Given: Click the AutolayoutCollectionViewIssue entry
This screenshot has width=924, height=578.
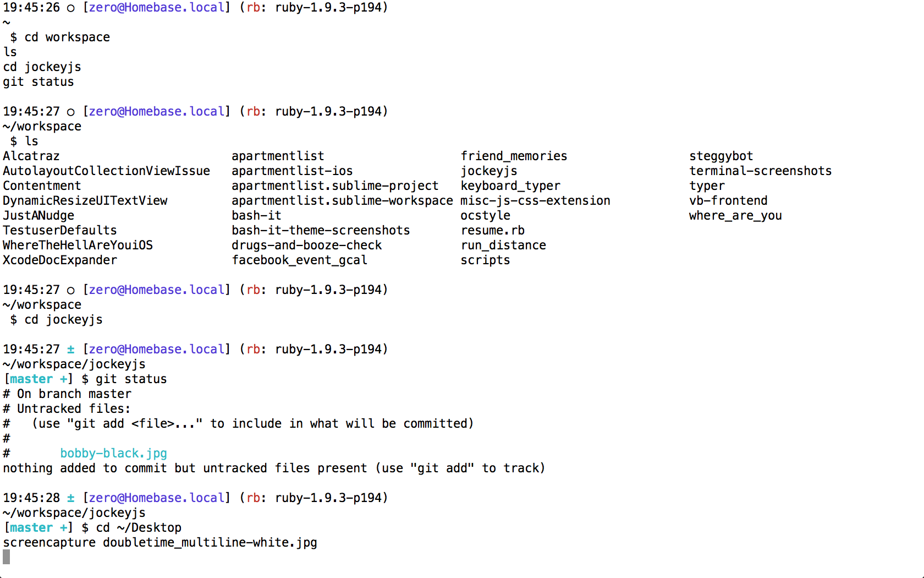Looking at the screenshot, I should click(x=106, y=171).
